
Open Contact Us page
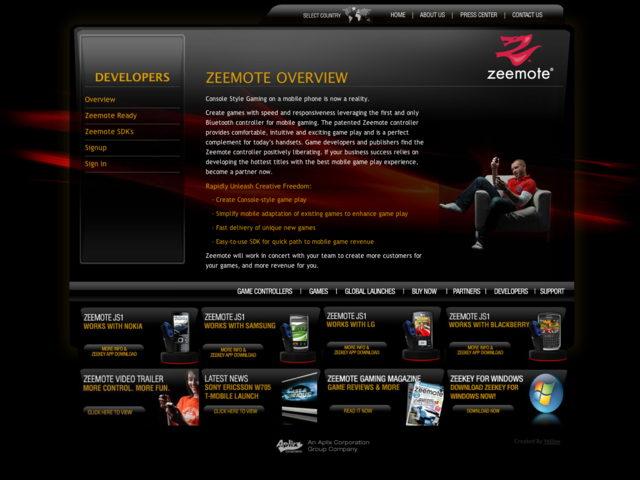[527, 15]
